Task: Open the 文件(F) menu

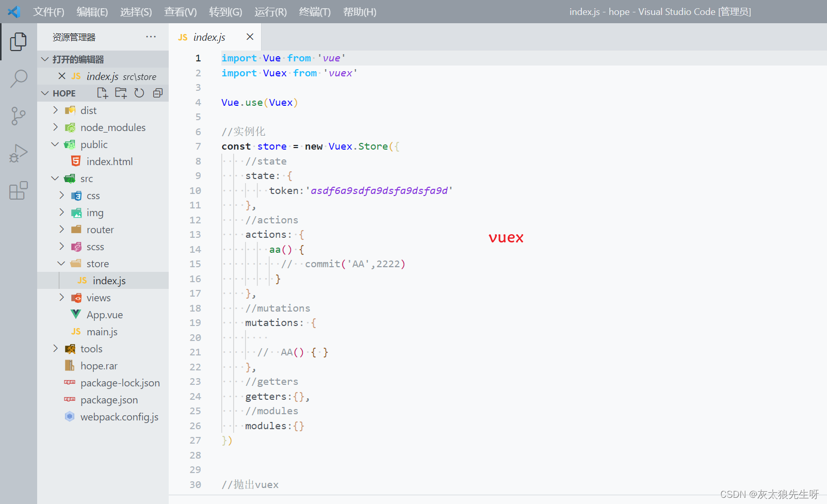Action: [48, 12]
